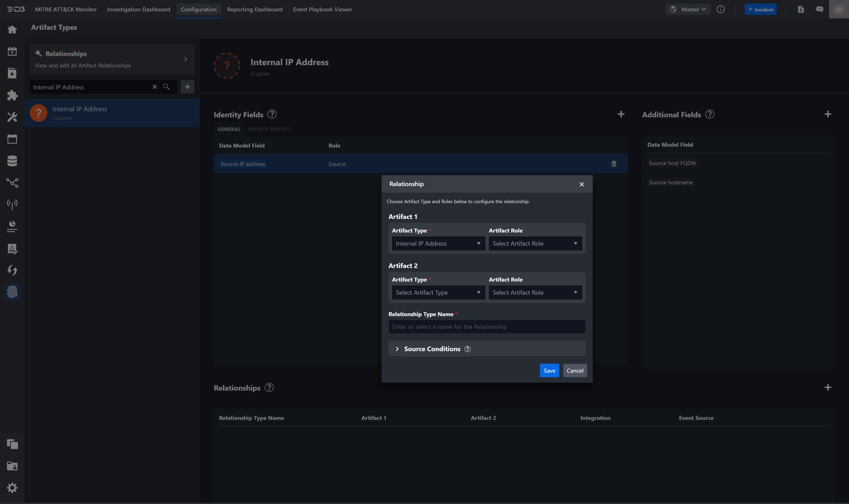This screenshot has height=504, width=849.
Task: Click the Identity Fields help icon
Action: 272,114
